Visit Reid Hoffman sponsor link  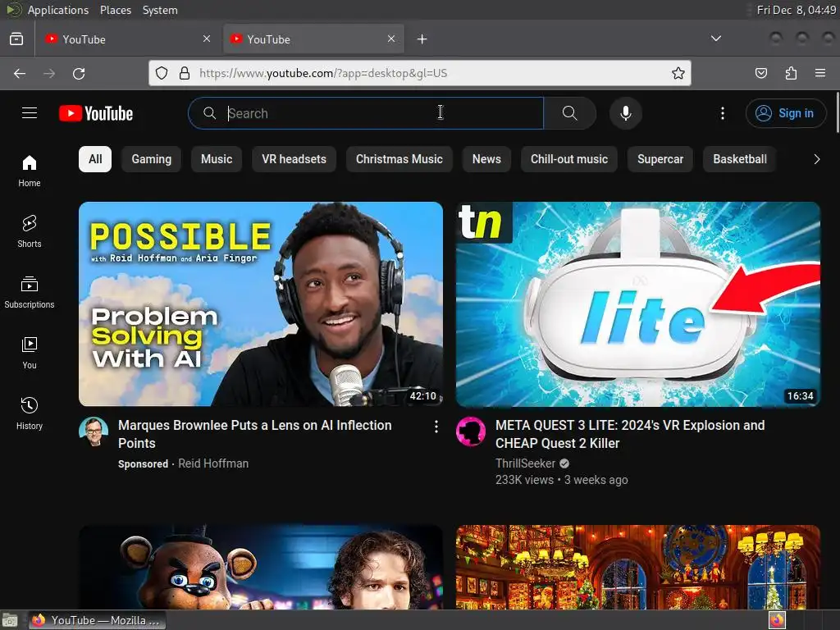coord(213,463)
